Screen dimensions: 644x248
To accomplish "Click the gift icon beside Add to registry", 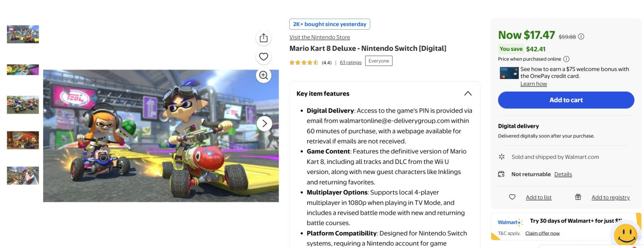I will pyautogui.click(x=578, y=197).
